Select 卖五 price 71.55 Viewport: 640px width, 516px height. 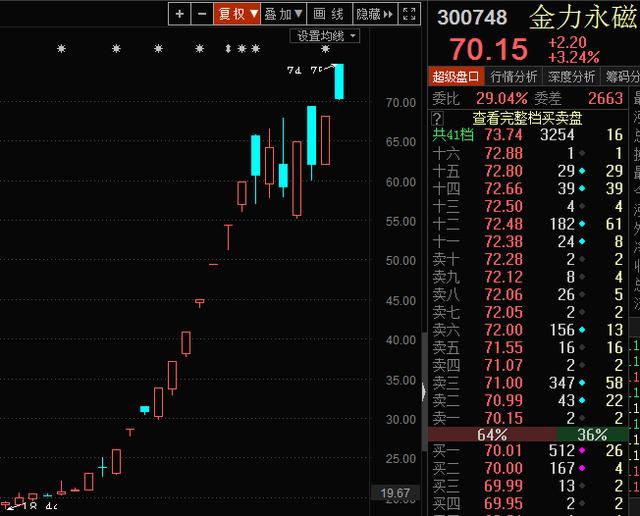coord(503,347)
